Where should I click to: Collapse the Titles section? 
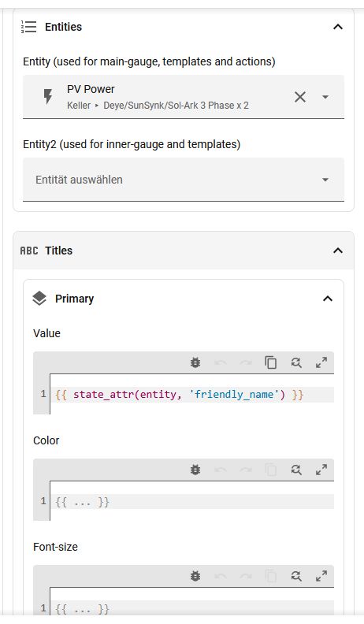coord(338,251)
